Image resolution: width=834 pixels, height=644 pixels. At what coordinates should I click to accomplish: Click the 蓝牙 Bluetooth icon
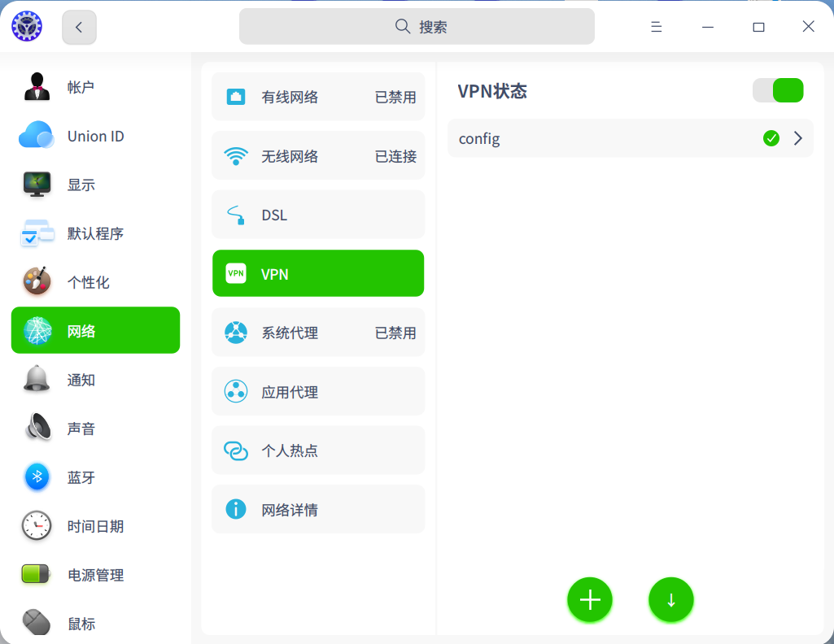click(37, 476)
